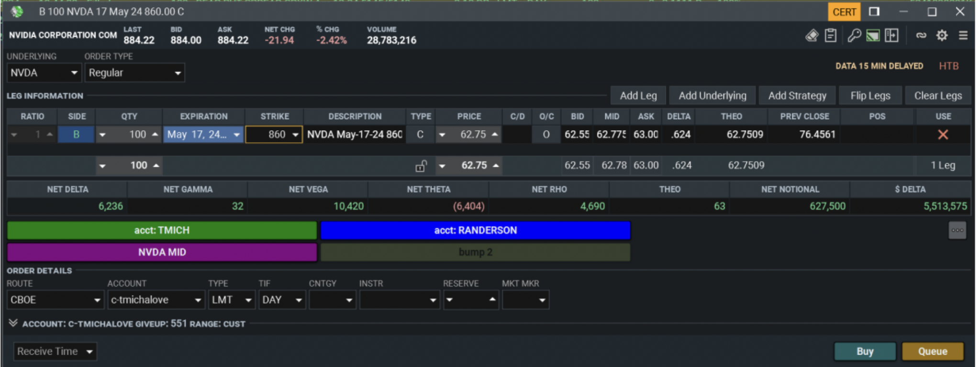Screen dimensions: 980x367
Task: Click the HTB indicator text
Action: click(949, 66)
